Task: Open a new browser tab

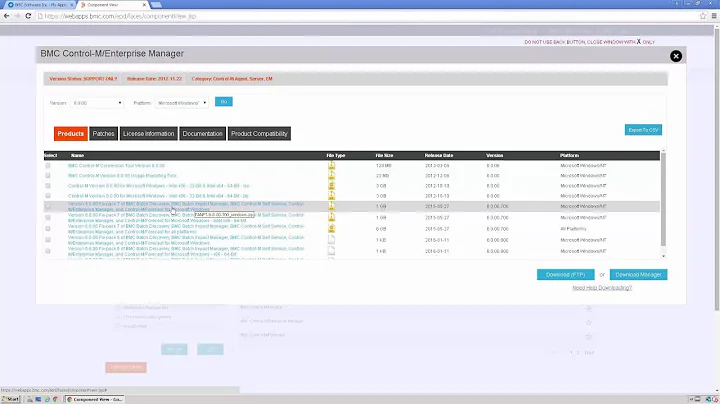Action: click(x=156, y=5)
